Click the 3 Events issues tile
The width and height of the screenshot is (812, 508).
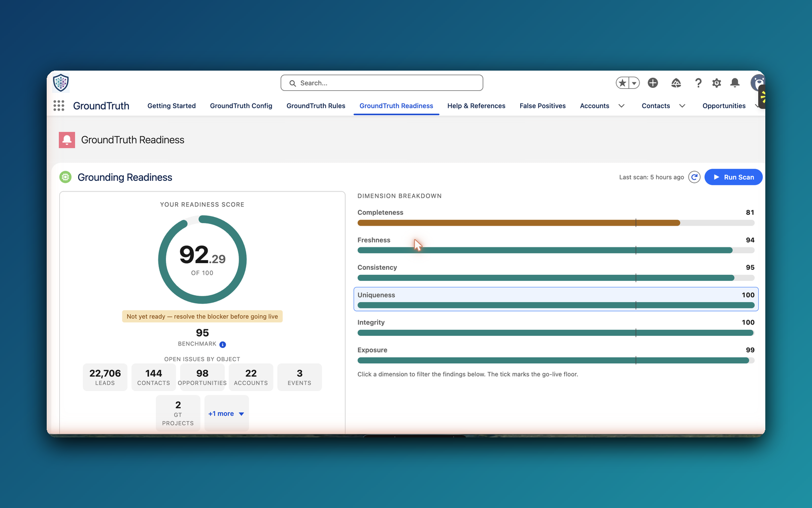pos(299,377)
